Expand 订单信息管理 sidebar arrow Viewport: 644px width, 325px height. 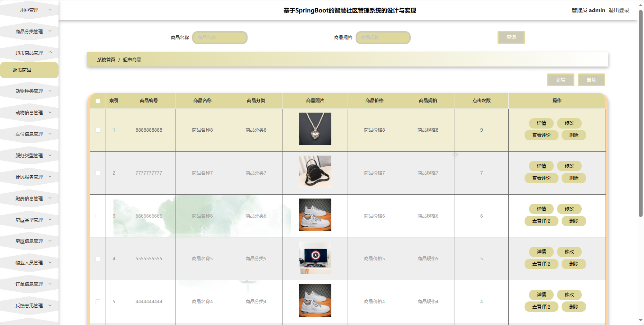[50, 284]
